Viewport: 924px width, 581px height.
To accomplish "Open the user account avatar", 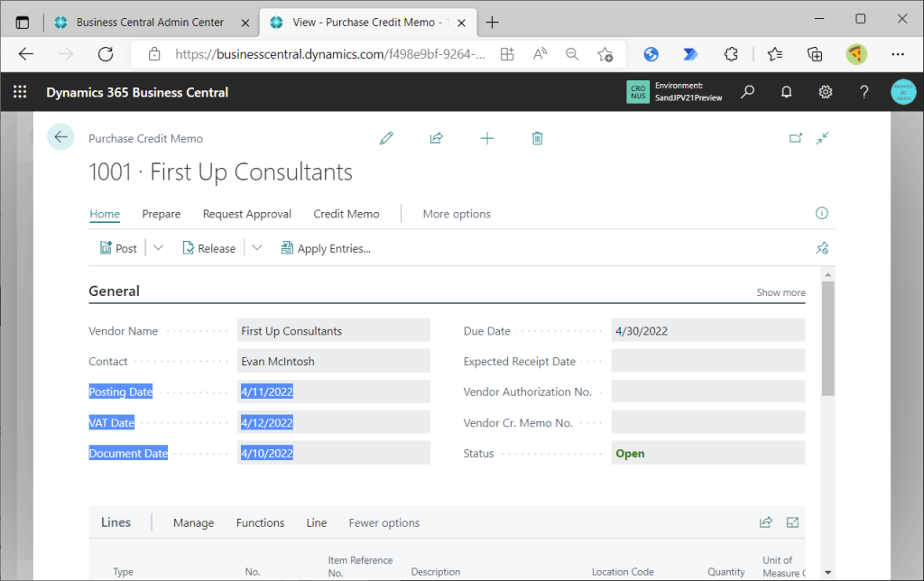I will point(902,92).
